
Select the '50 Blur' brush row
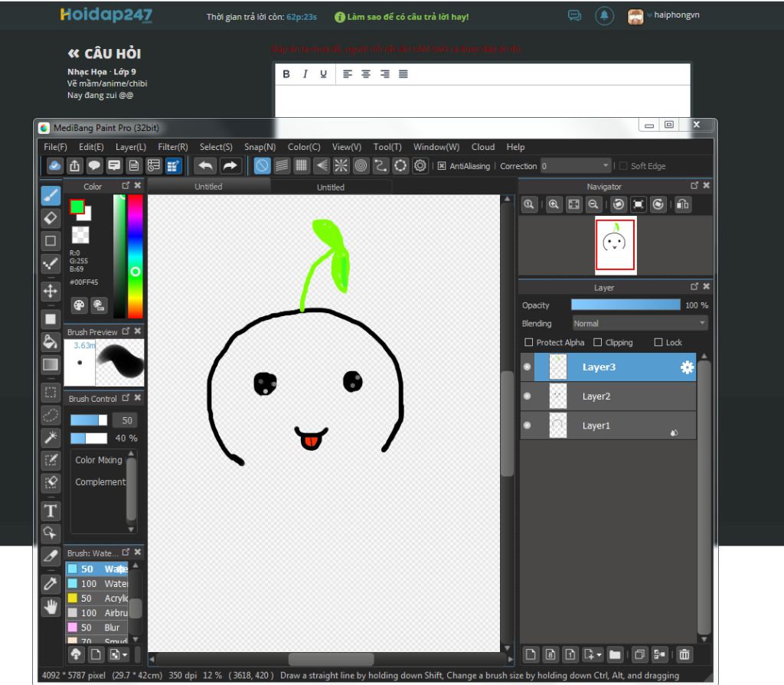coord(97,627)
